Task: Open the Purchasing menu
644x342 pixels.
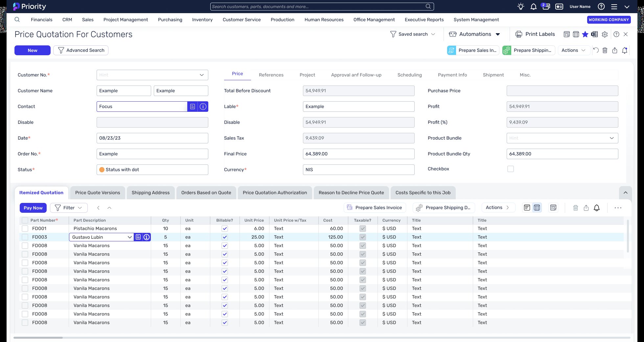Action: pyautogui.click(x=170, y=20)
